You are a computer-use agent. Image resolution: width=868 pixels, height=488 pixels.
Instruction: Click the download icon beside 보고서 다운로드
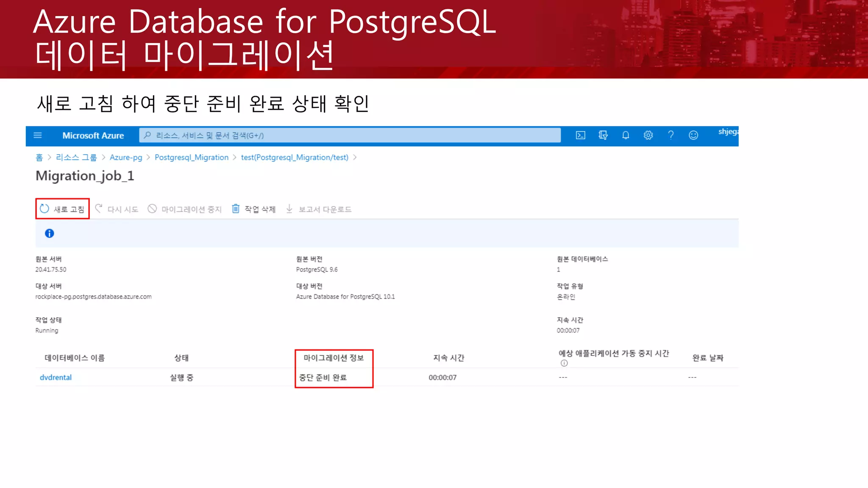coord(289,209)
